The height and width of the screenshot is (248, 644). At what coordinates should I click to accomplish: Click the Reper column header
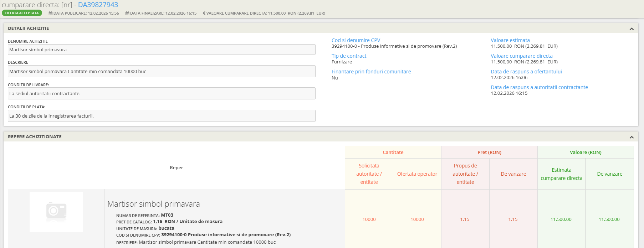coord(176,168)
